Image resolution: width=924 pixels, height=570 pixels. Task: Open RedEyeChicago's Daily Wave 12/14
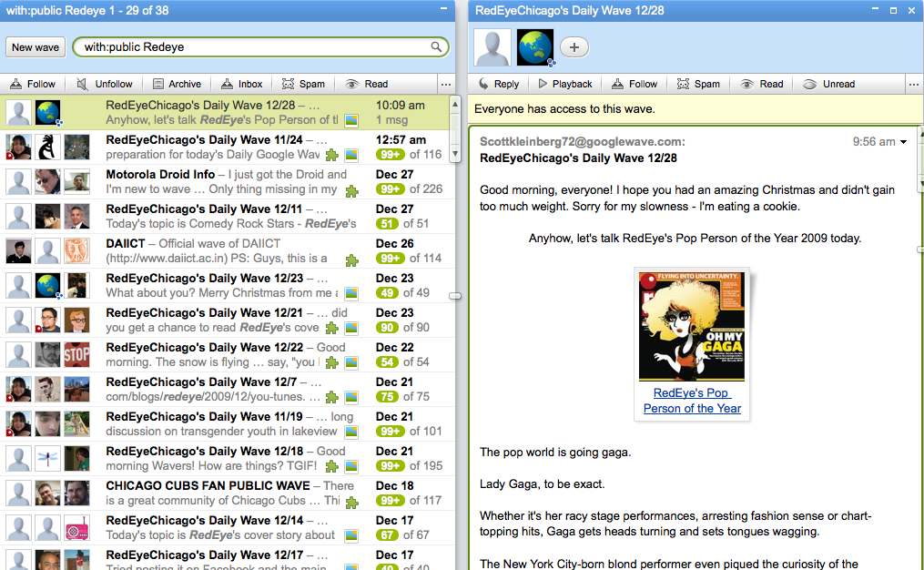(x=228, y=528)
